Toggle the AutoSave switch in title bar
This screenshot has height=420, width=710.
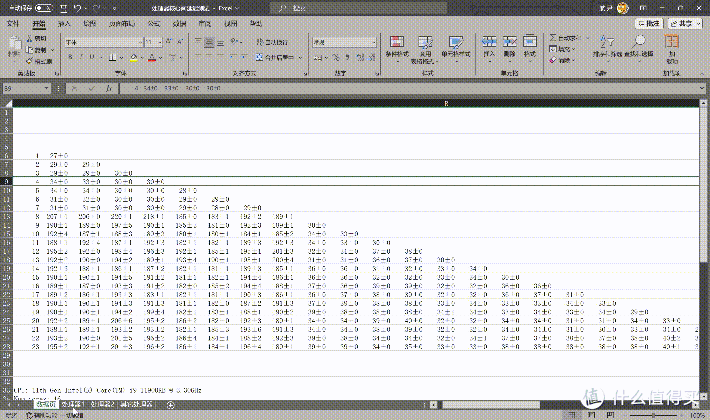[x=43, y=8]
